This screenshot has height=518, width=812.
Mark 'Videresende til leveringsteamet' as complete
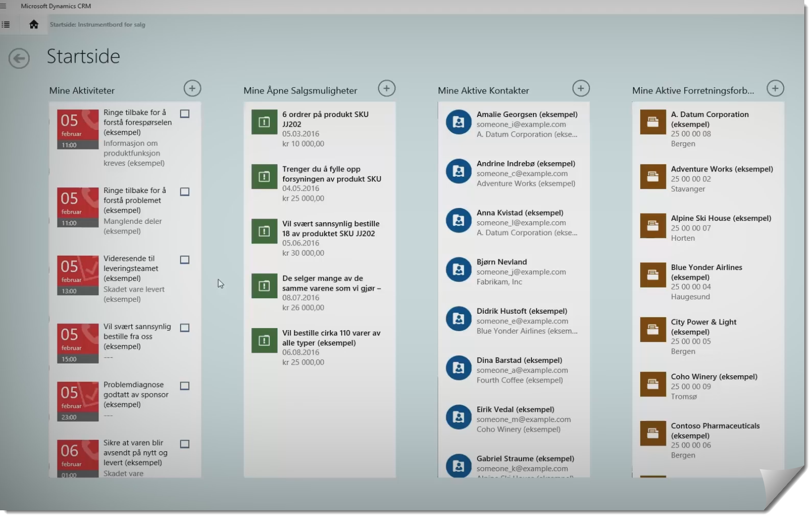(x=185, y=260)
